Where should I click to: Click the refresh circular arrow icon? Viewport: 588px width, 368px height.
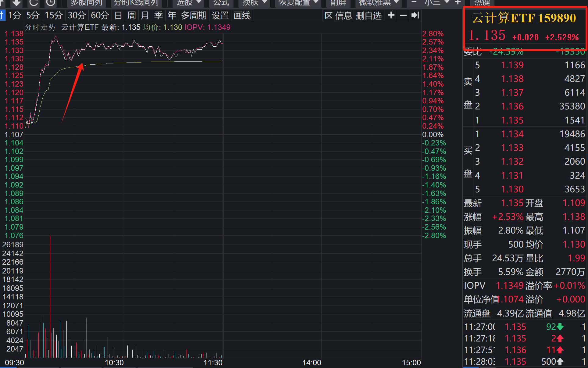[34, 3]
